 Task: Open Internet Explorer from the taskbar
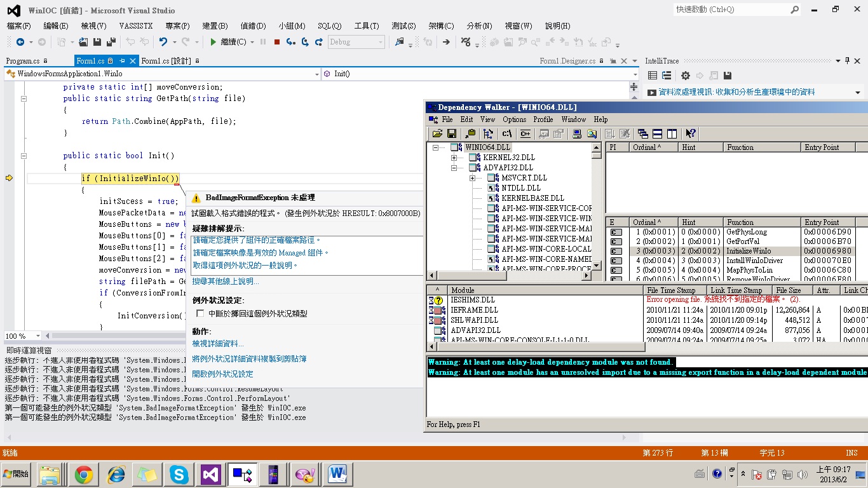coord(116,475)
